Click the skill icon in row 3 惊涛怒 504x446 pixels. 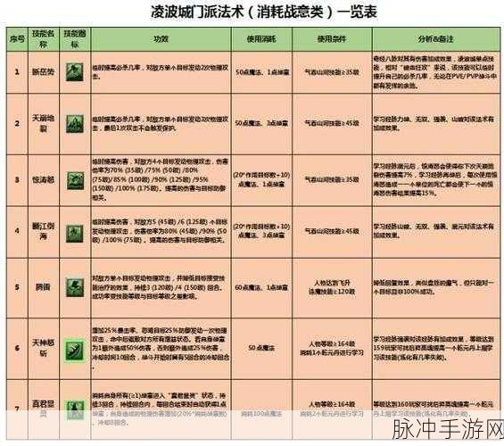[x=75, y=180]
